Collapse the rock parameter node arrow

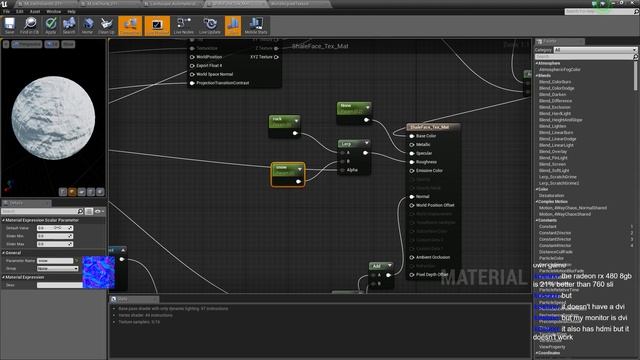pos(296,121)
